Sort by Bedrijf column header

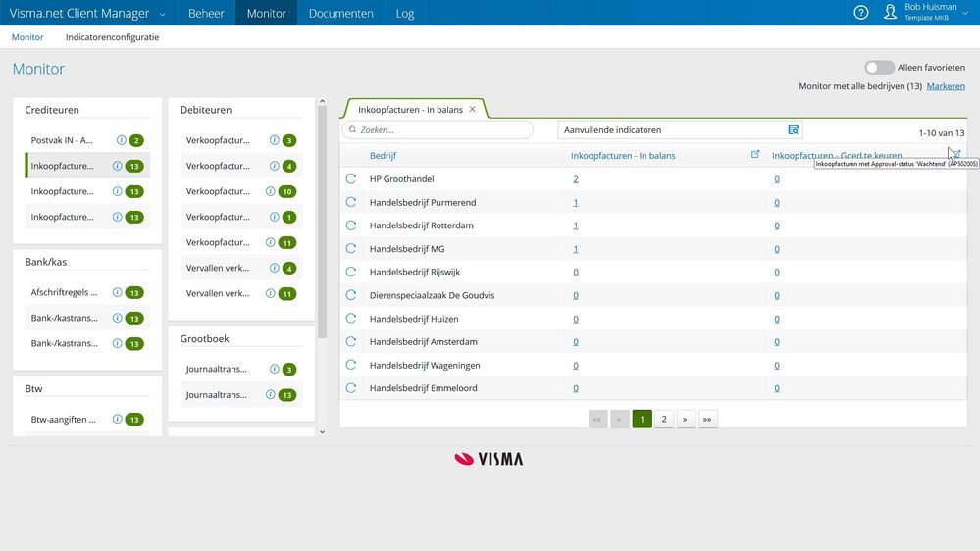click(383, 156)
